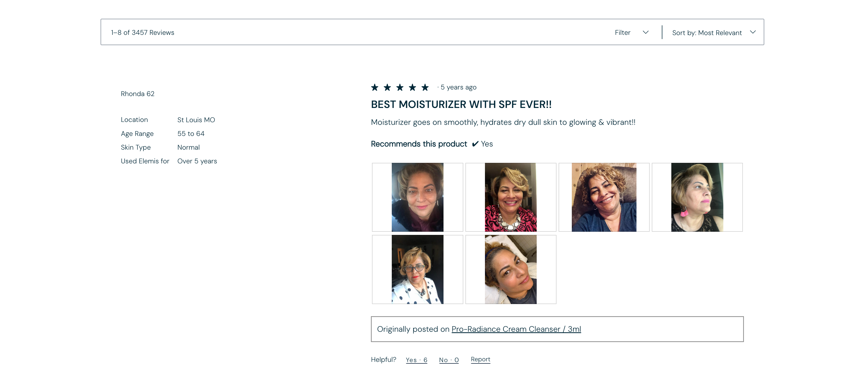Open photo with glasses and polka-dot top

(x=417, y=269)
